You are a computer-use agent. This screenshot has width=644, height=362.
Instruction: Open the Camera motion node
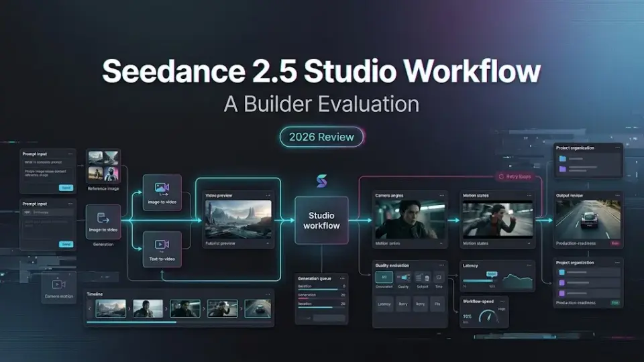coord(59,288)
